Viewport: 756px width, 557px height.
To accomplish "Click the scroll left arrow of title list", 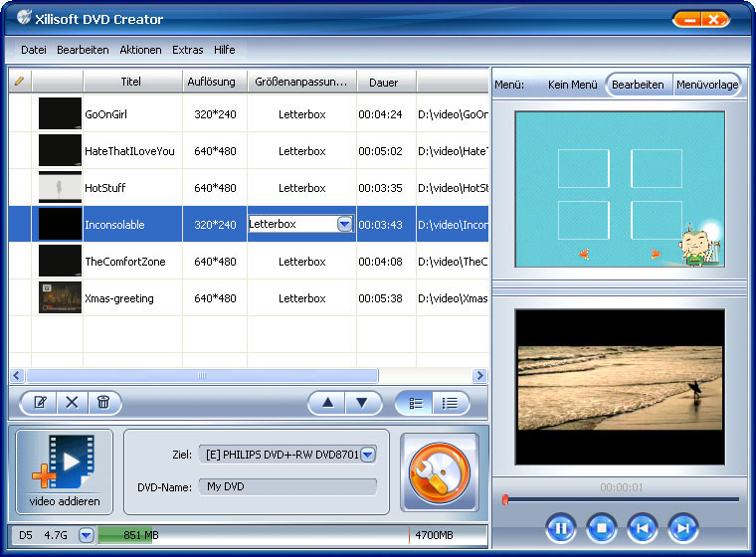I will point(17,375).
